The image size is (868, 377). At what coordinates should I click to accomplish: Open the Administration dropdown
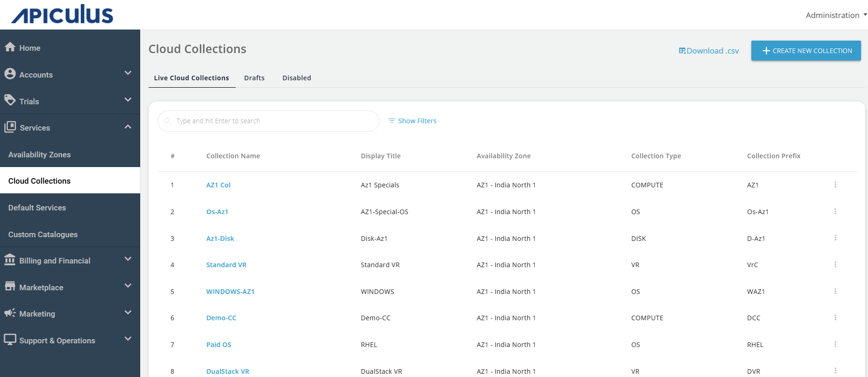point(836,15)
